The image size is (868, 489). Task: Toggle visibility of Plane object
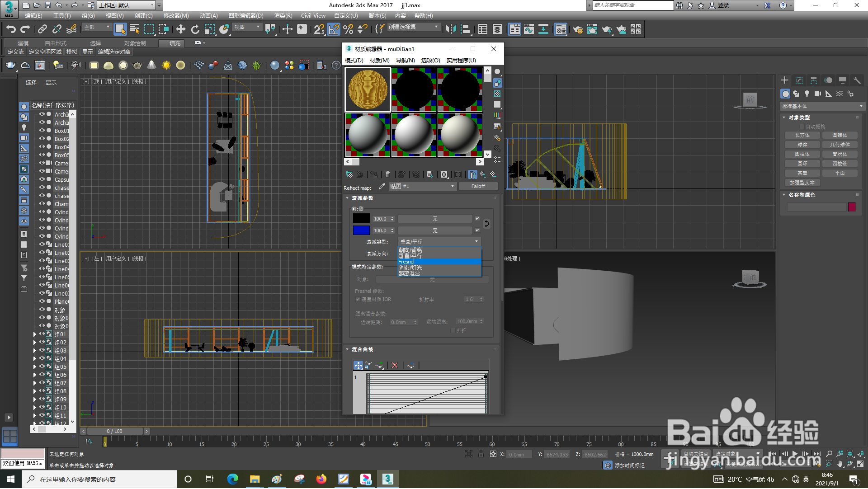(x=42, y=301)
